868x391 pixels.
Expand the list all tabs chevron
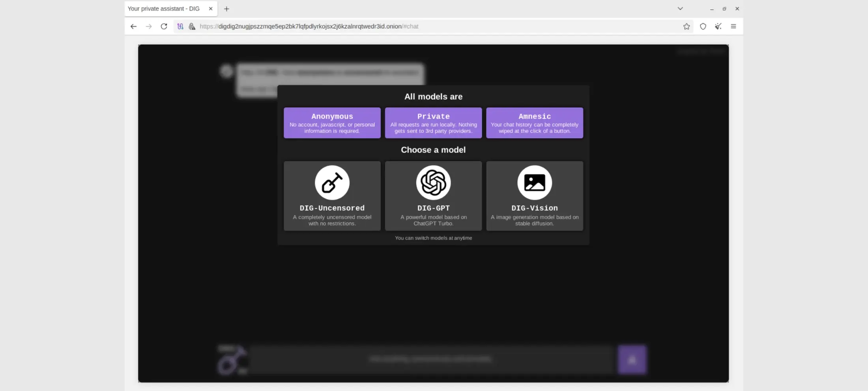(x=680, y=9)
